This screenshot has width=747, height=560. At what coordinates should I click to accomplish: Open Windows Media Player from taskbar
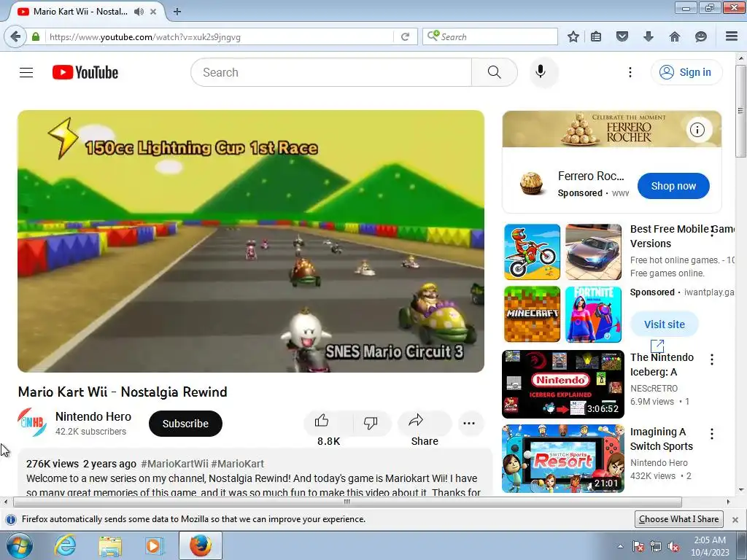153,545
